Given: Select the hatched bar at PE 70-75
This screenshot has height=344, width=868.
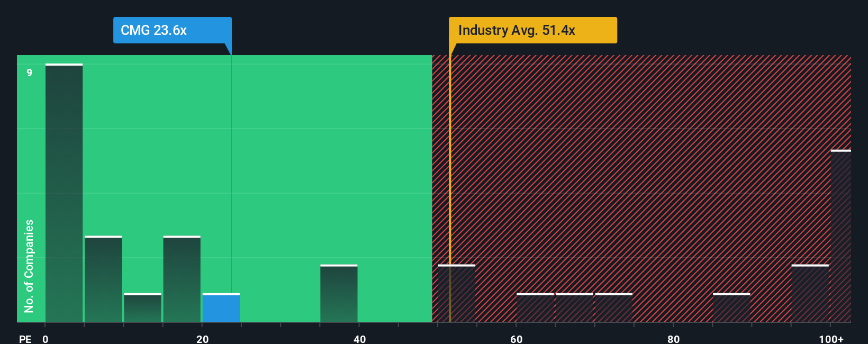Looking at the screenshot, I should (613, 308).
